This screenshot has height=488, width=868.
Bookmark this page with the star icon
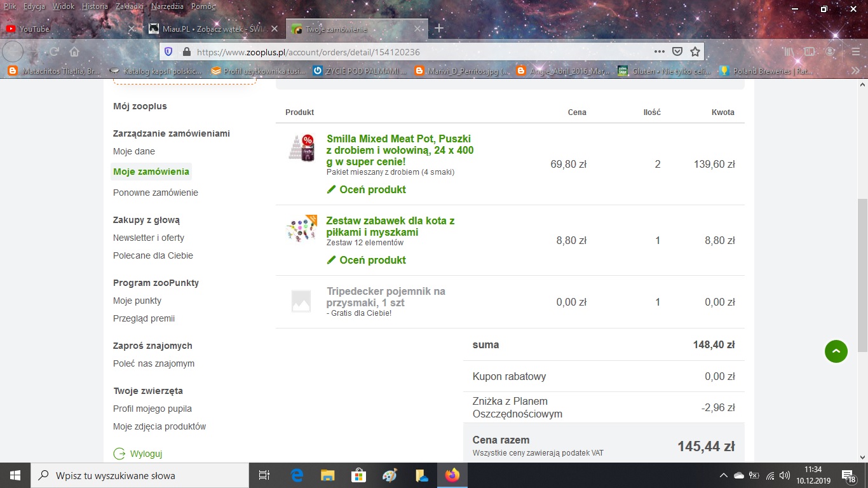(x=695, y=51)
